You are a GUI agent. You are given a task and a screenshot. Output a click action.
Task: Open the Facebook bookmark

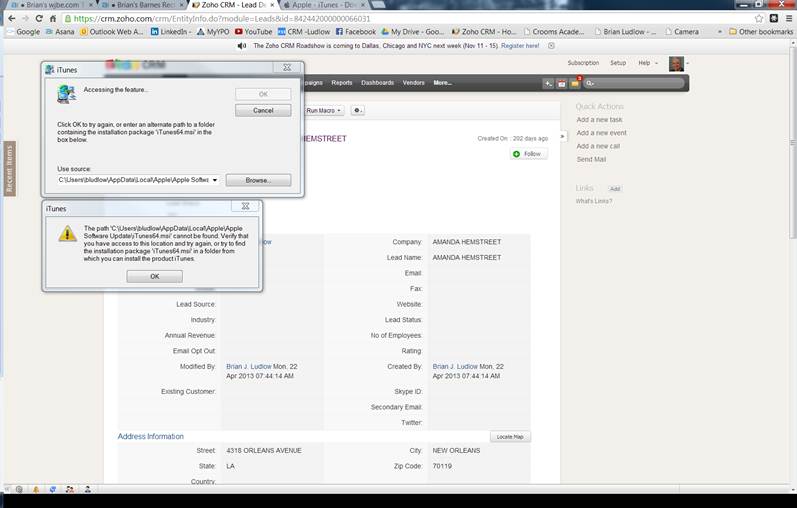(356, 32)
